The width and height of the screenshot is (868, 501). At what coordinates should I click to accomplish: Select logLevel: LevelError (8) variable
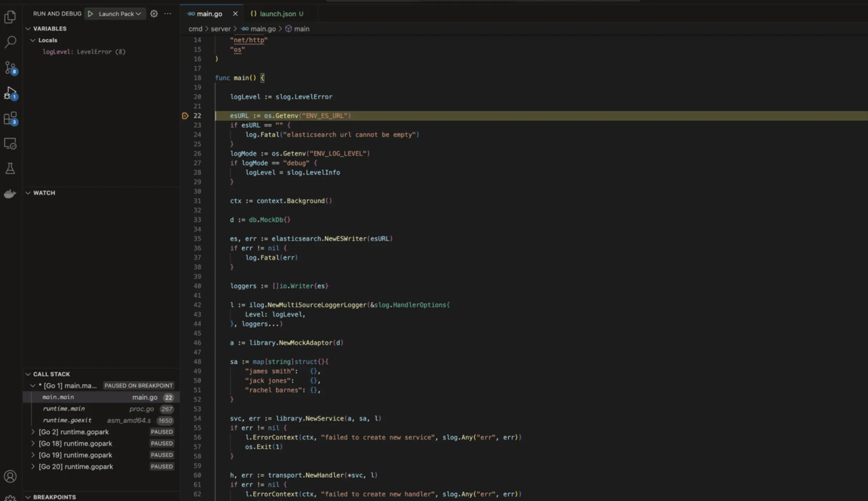tap(84, 52)
